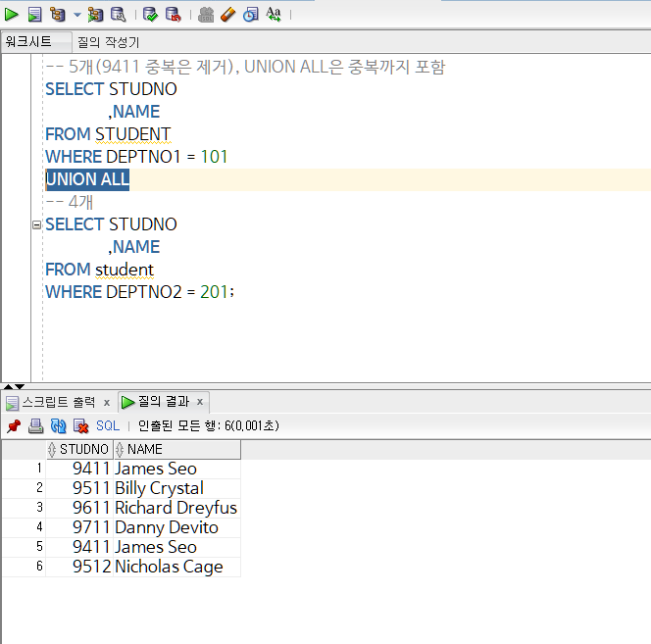Click the refresh results icon
651x644 pixels.
click(58, 426)
